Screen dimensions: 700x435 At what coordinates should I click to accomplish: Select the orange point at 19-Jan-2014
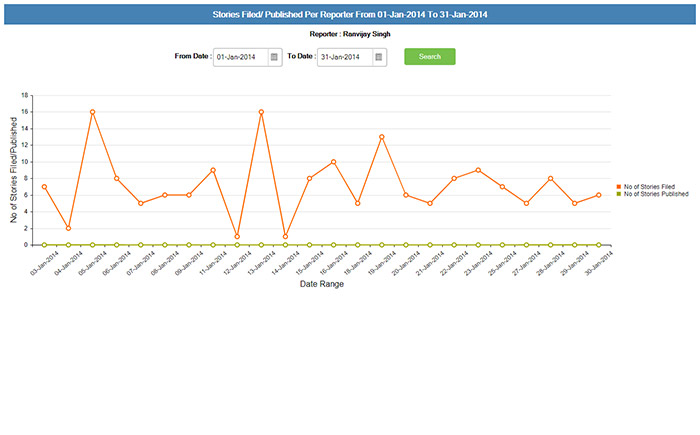click(382, 137)
